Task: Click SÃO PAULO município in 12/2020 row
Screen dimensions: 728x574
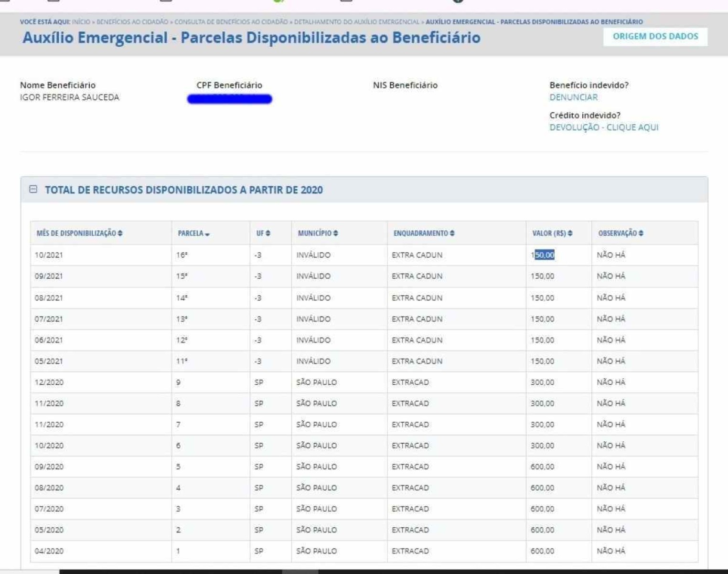Action: pos(316,382)
